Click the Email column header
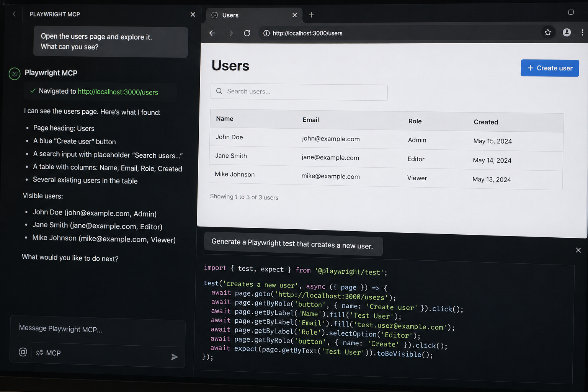This screenshot has height=392, width=588. point(311,120)
